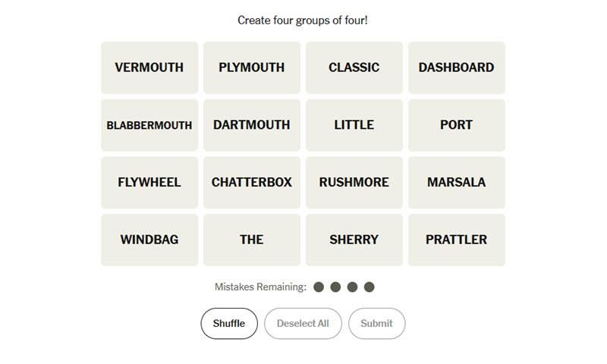Choose the FLYWHEEL word tile
Screen dimensions: 607x364
click(x=149, y=183)
